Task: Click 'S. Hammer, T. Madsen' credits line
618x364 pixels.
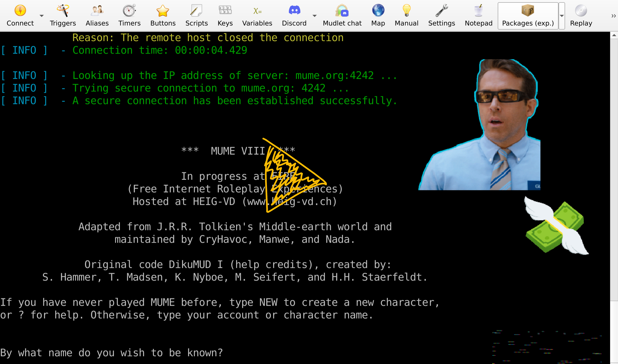Action: pos(235,277)
